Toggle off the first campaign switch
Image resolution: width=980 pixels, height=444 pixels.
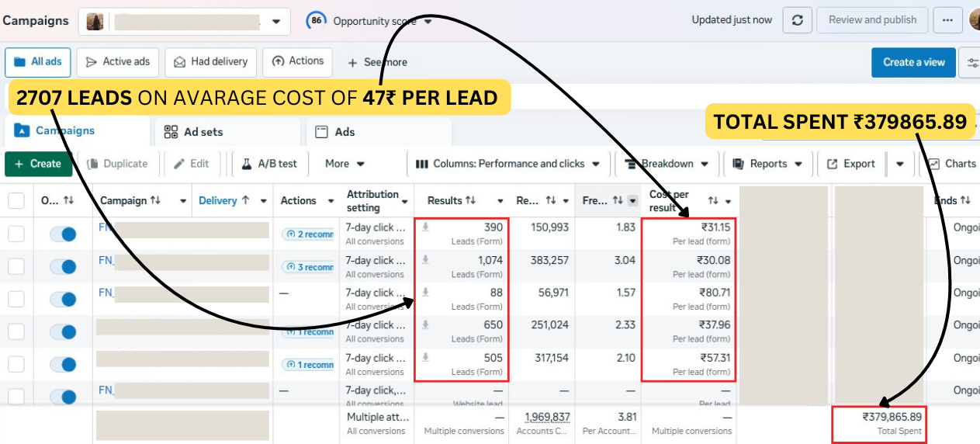click(x=63, y=234)
